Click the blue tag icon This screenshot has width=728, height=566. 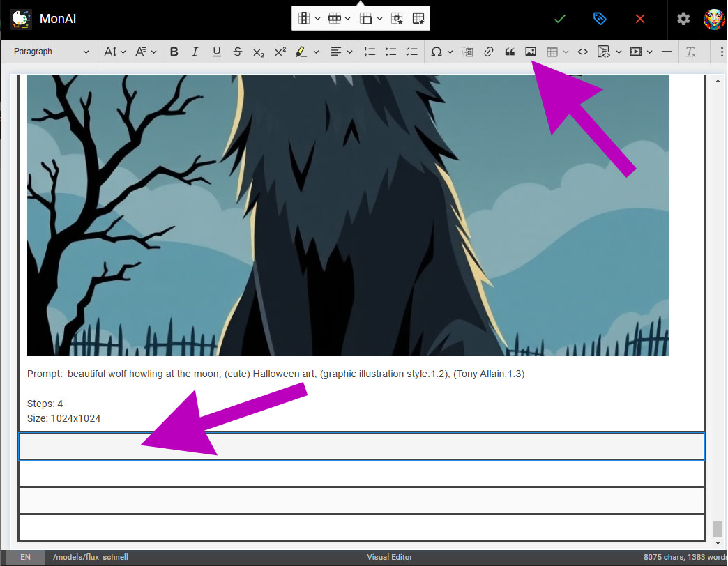tap(600, 19)
